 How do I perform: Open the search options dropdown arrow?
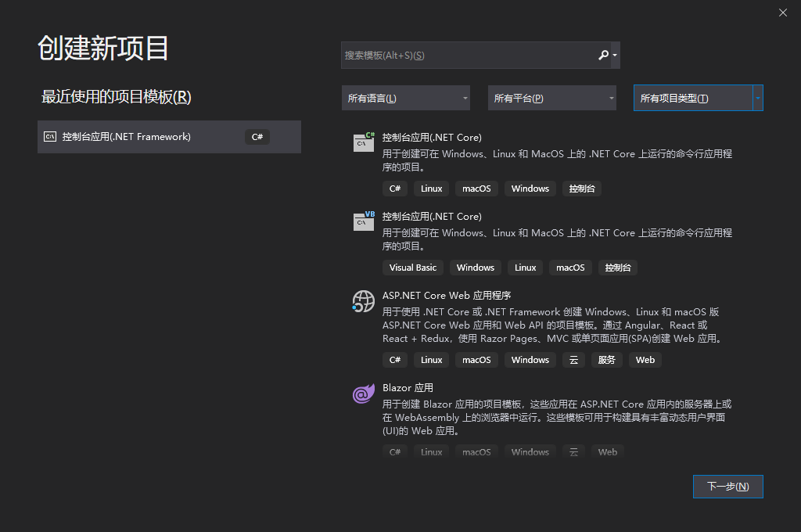[x=615, y=56]
